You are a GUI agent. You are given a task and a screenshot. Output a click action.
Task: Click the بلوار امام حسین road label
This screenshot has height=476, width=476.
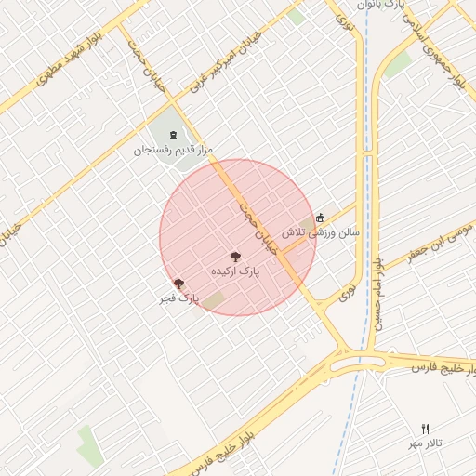[378, 295]
